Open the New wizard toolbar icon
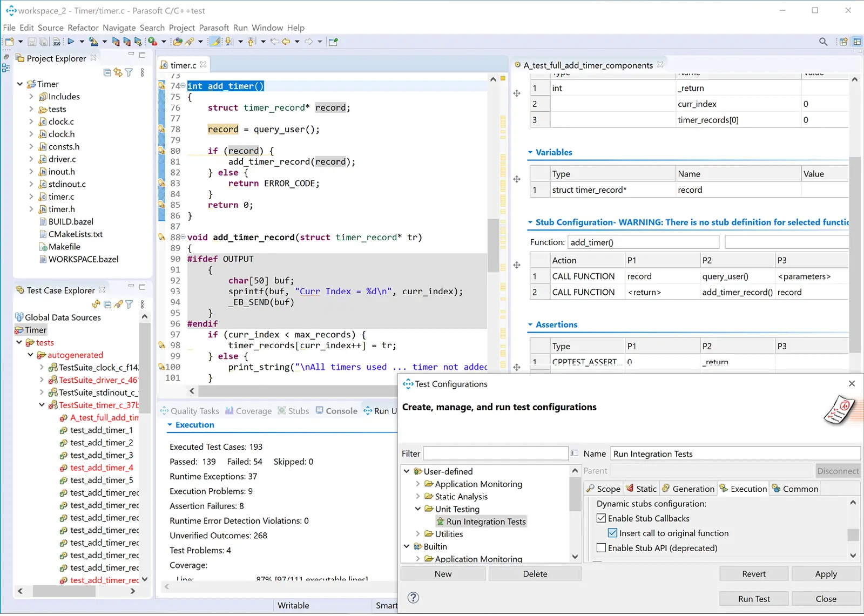The width and height of the screenshot is (864, 616). tap(9, 42)
